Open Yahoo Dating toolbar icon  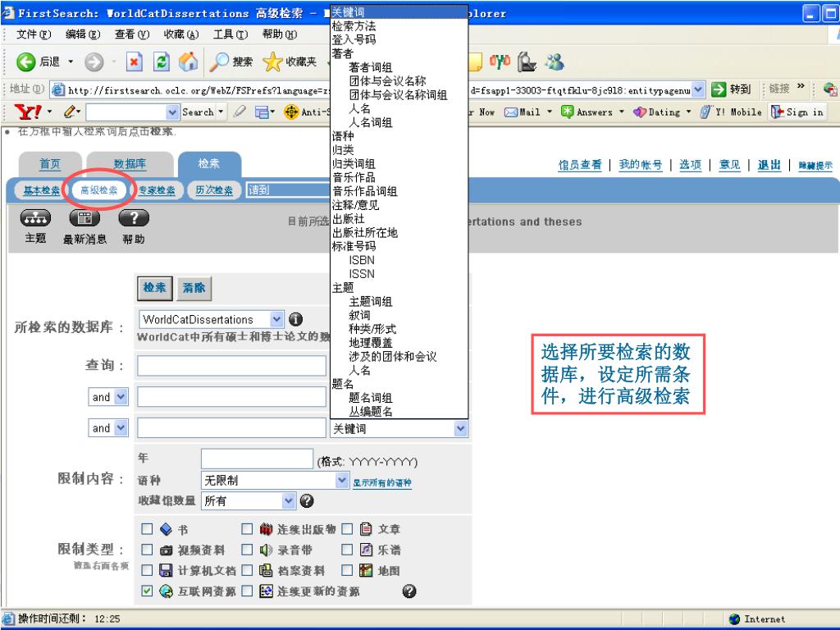click(640, 112)
